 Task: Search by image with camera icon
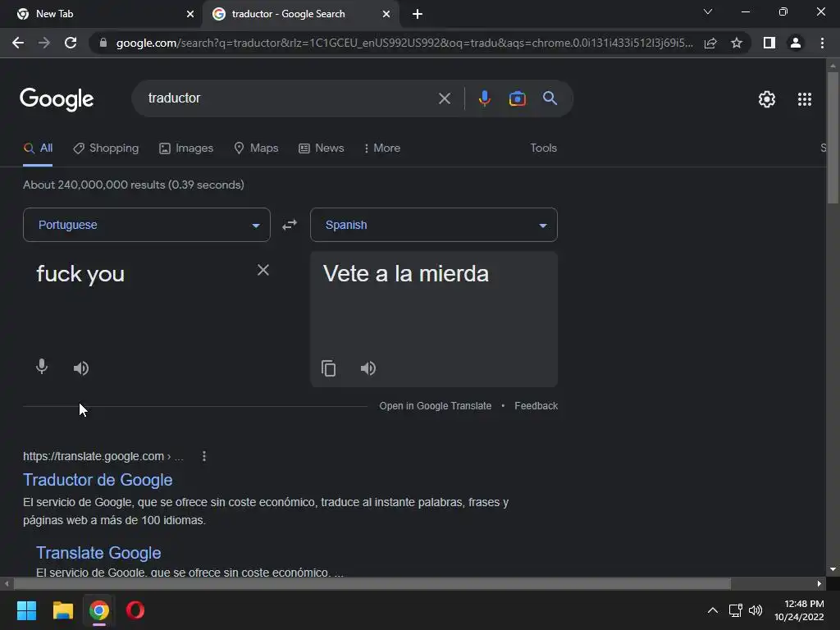coord(517,98)
